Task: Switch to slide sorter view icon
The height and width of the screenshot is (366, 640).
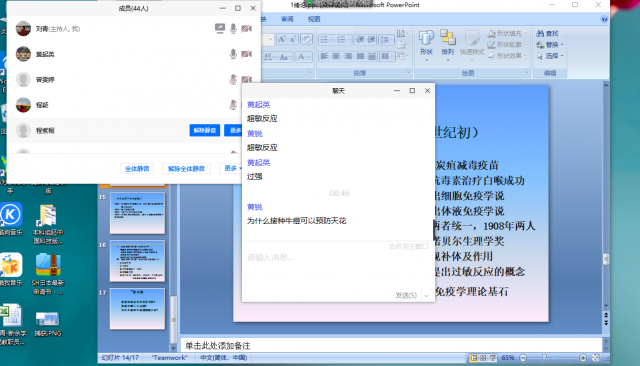Action: tap(483, 358)
